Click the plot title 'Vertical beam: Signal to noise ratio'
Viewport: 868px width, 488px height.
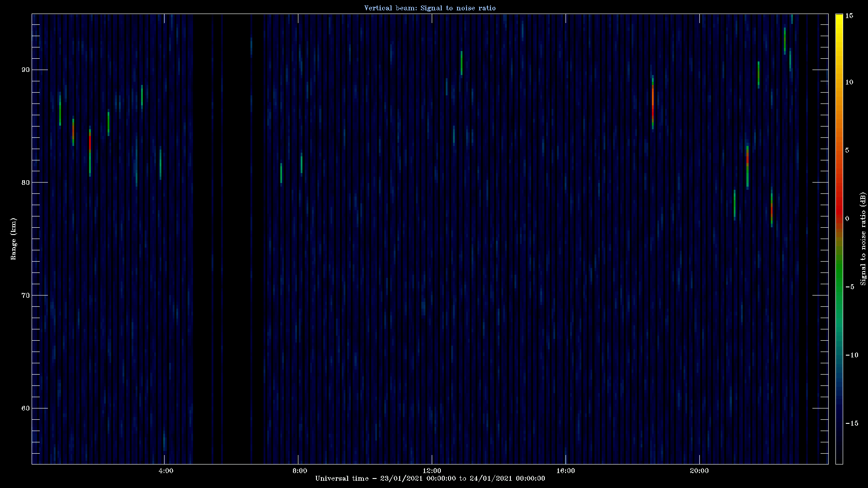tap(430, 8)
